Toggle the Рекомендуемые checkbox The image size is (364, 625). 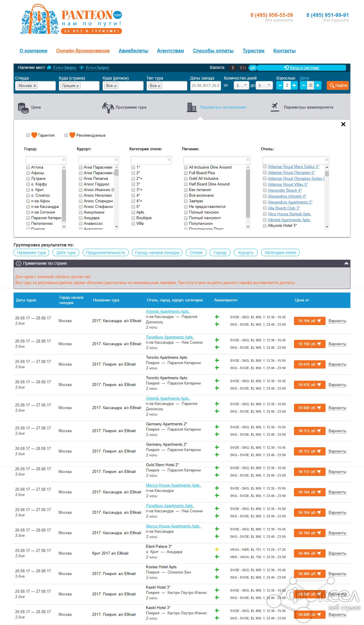pos(66,135)
